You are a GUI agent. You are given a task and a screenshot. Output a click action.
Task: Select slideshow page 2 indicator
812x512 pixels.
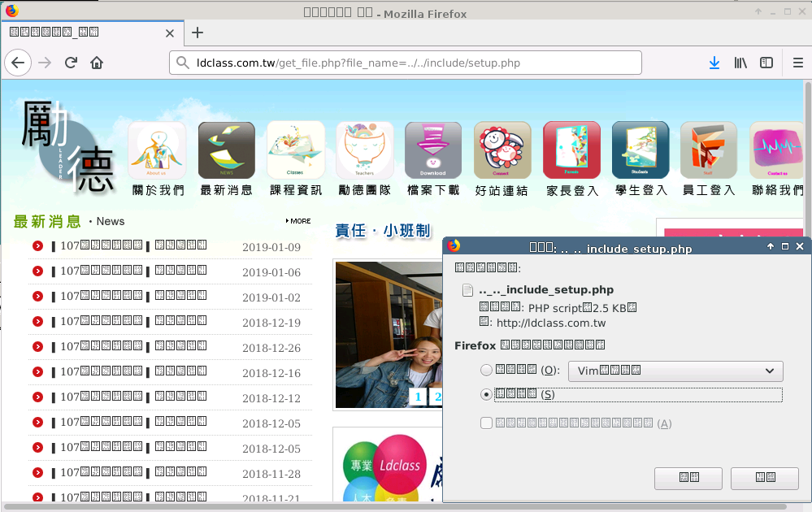pos(437,397)
